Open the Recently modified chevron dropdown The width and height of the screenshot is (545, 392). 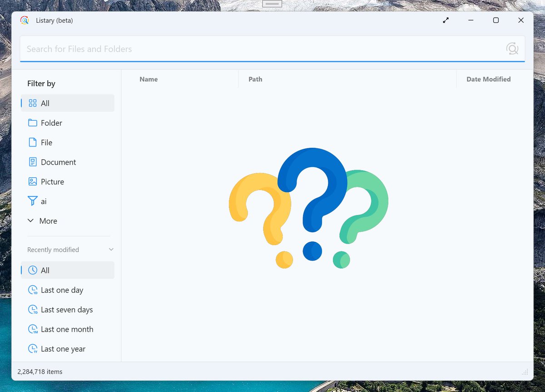pyautogui.click(x=111, y=249)
